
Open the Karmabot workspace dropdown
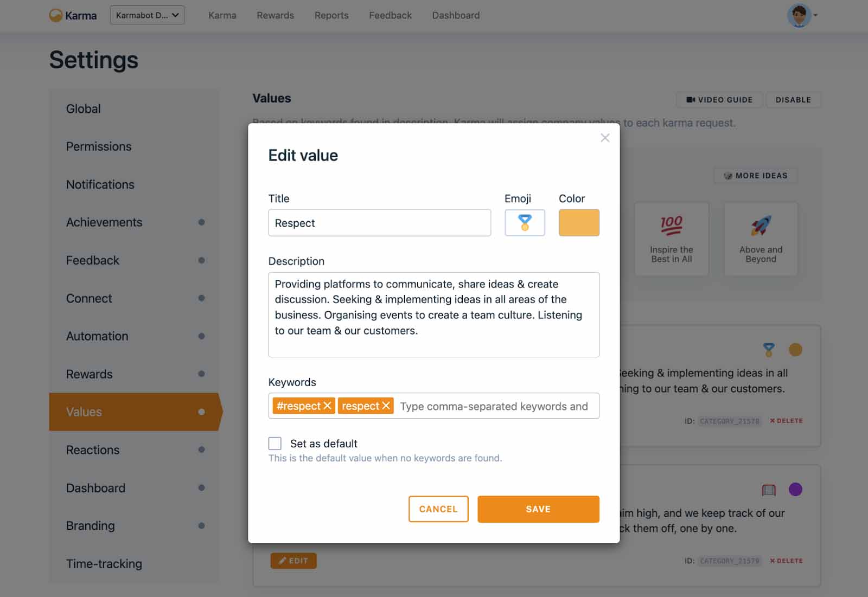click(147, 15)
